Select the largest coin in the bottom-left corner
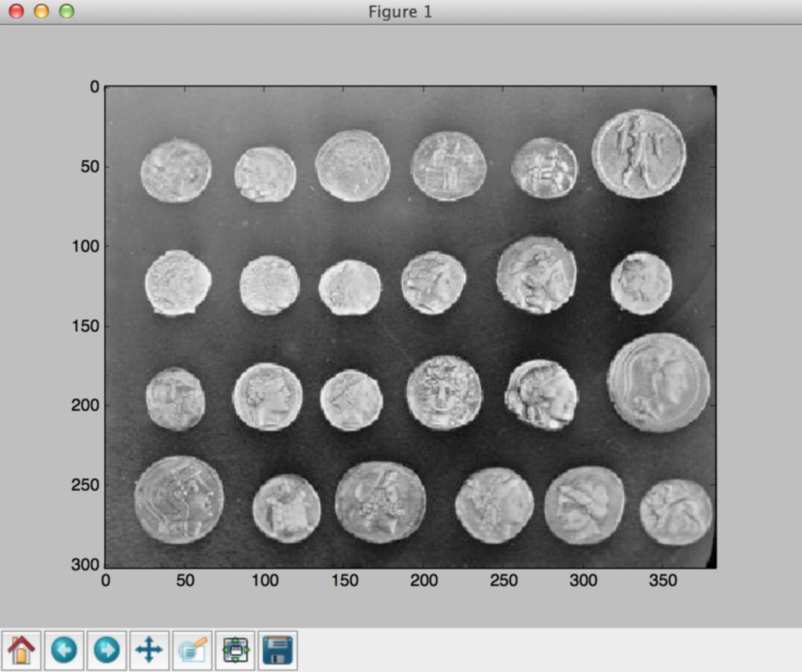Image resolution: width=802 pixels, height=672 pixels. pyautogui.click(x=179, y=499)
